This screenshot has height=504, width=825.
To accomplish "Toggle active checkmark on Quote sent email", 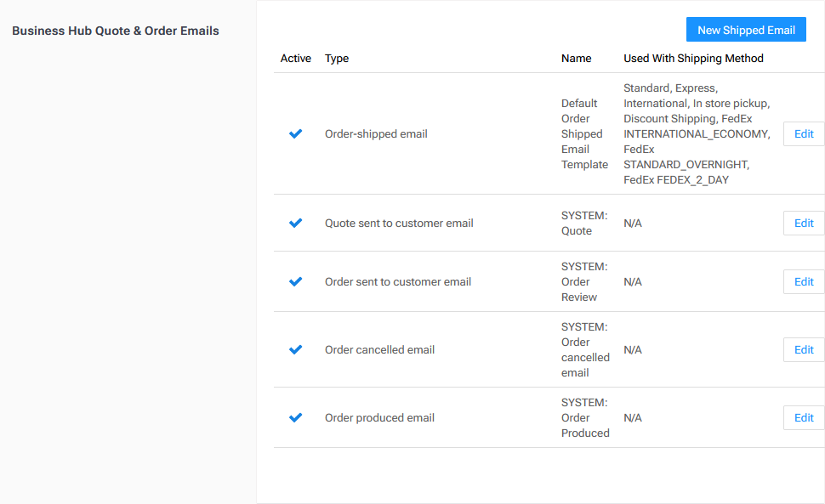I will 296,223.
